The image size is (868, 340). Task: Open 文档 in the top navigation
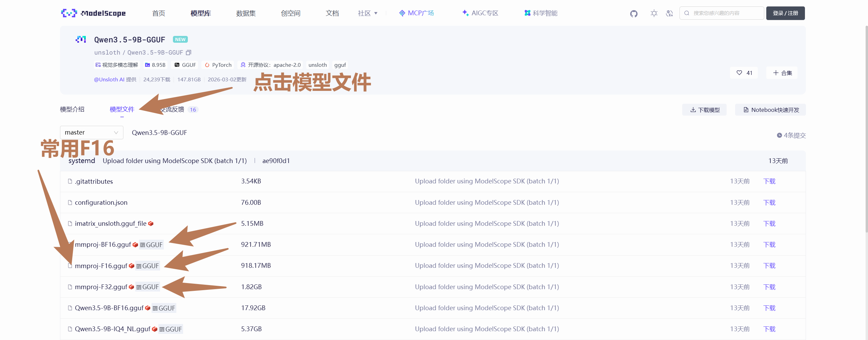coord(332,13)
